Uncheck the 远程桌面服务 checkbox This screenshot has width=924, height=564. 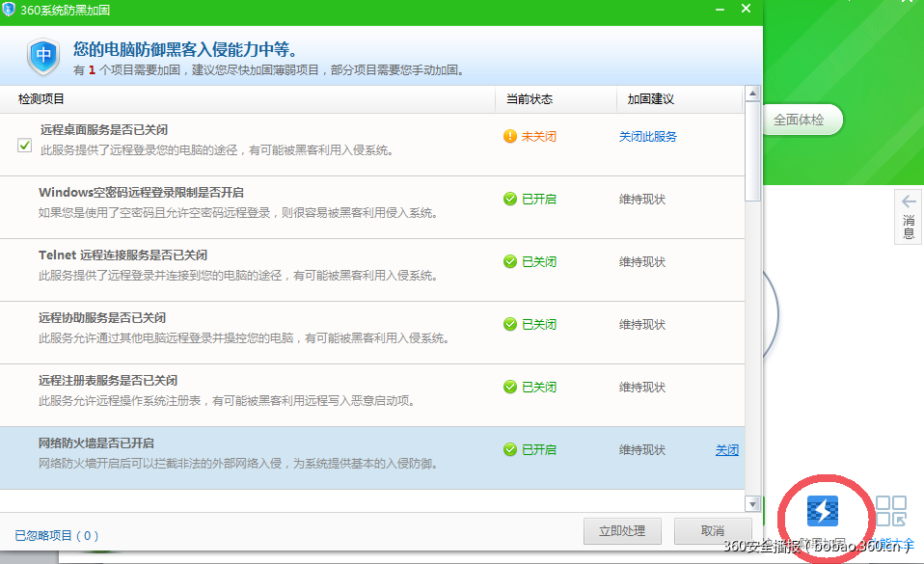coord(24,147)
